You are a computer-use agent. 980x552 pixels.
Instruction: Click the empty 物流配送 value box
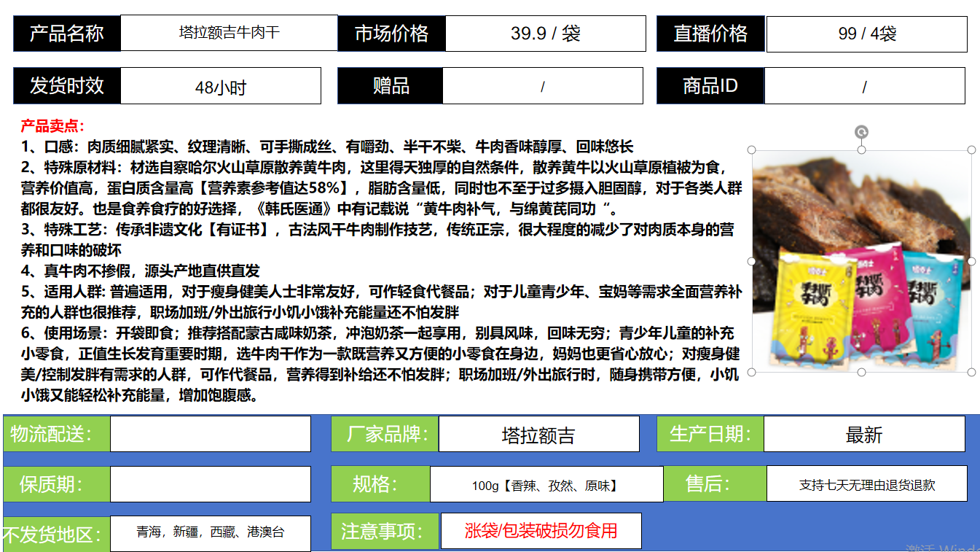click(x=210, y=434)
